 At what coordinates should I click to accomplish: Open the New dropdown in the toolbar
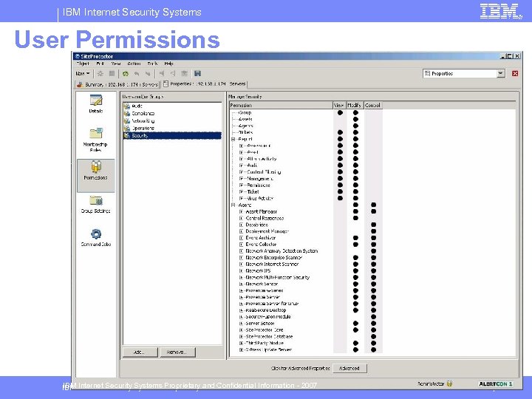(x=83, y=73)
